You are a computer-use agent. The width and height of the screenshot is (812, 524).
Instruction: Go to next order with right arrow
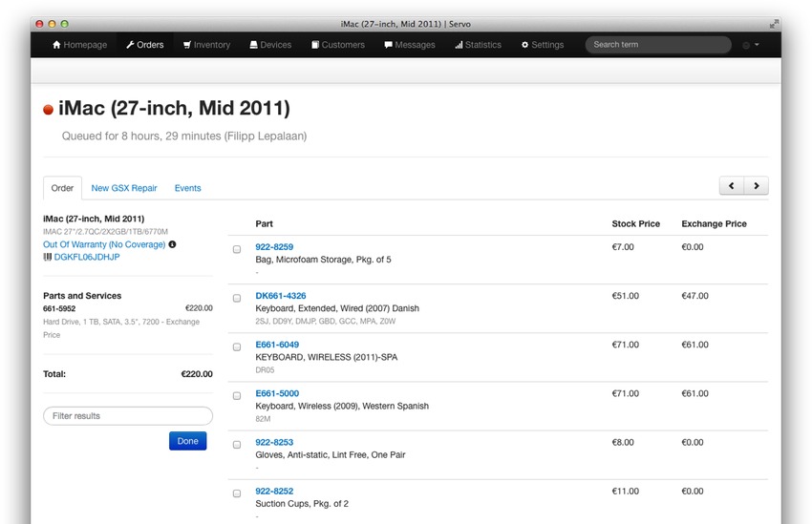(756, 186)
